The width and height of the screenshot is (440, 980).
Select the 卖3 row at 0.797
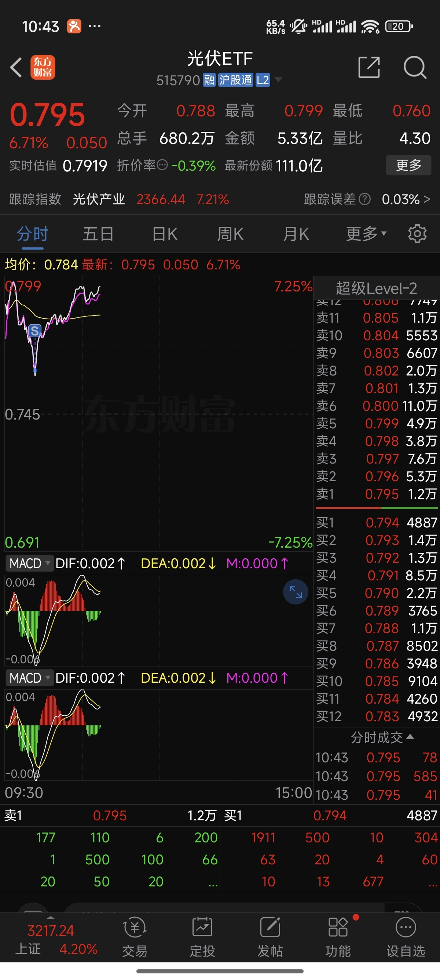pyautogui.click(x=377, y=458)
